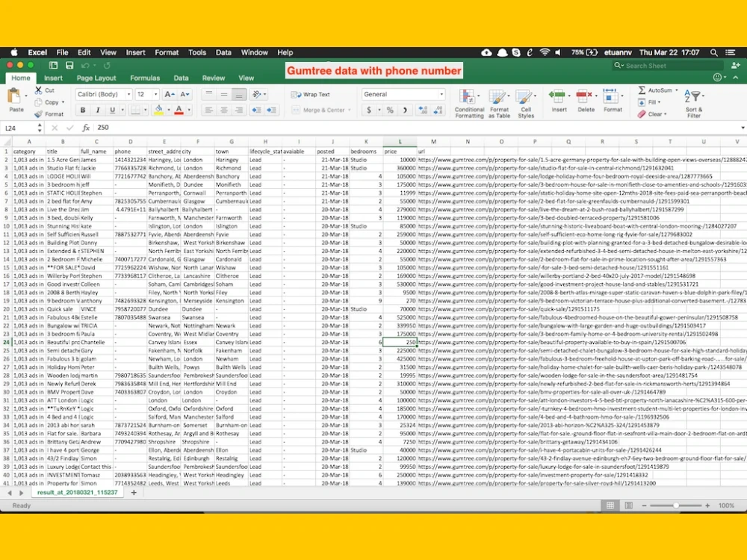747x560 pixels.
Task: Select sheet tab result_at_20180321_115237
Action: coord(77,492)
